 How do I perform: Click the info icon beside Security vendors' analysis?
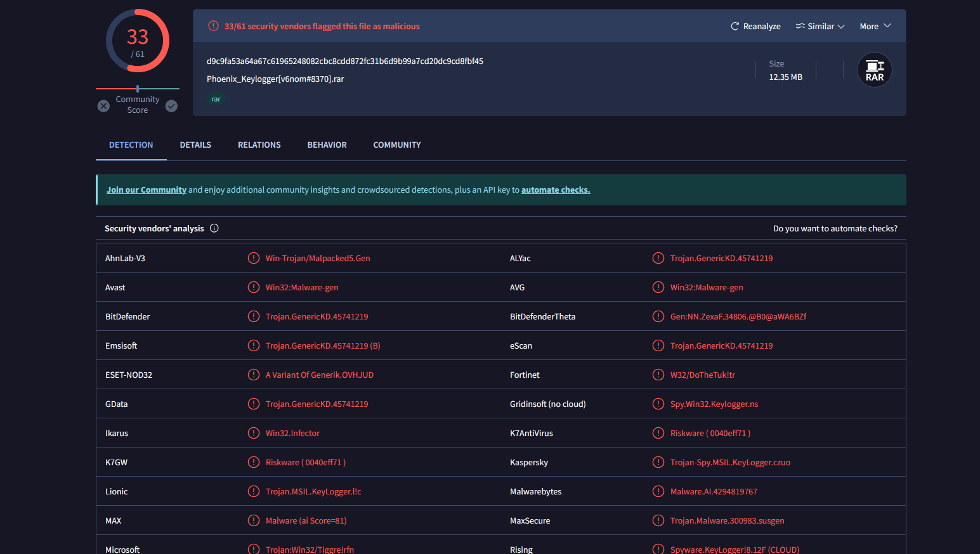[214, 228]
